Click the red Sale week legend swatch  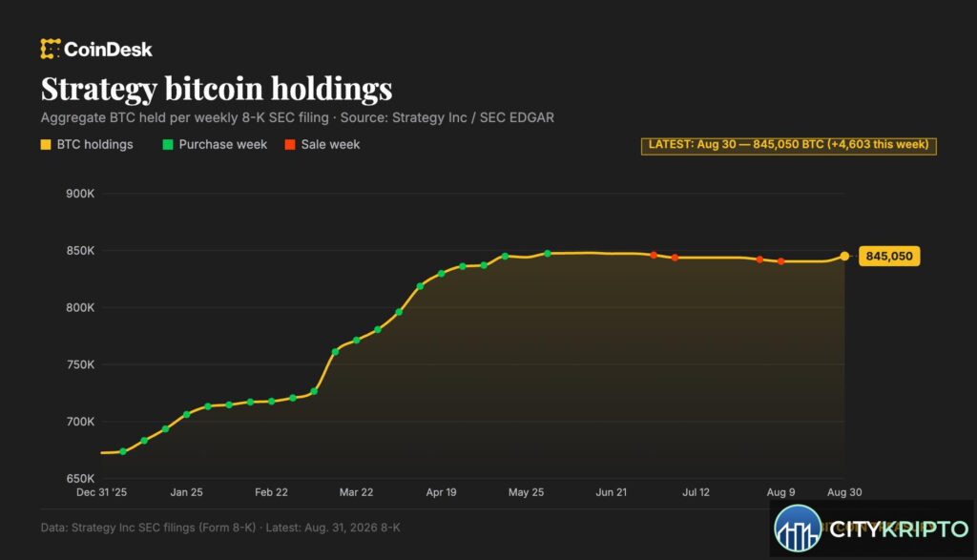(x=290, y=144)
